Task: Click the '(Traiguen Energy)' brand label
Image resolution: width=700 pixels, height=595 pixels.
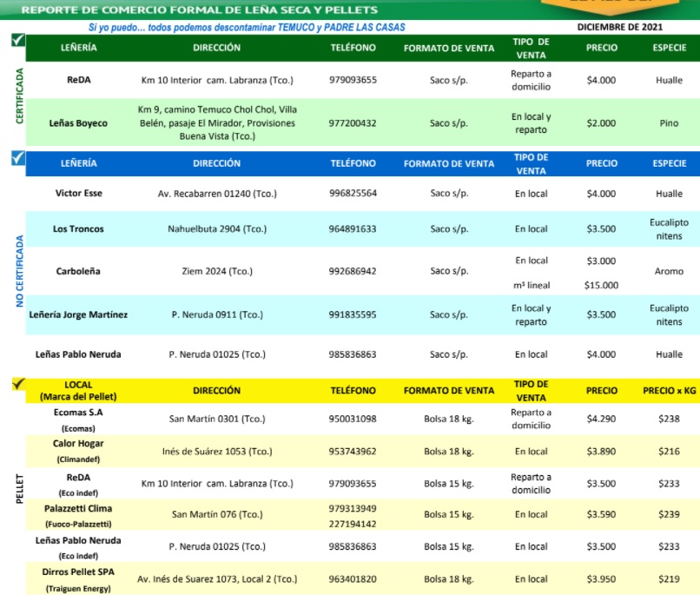Action: pos(78,589)
